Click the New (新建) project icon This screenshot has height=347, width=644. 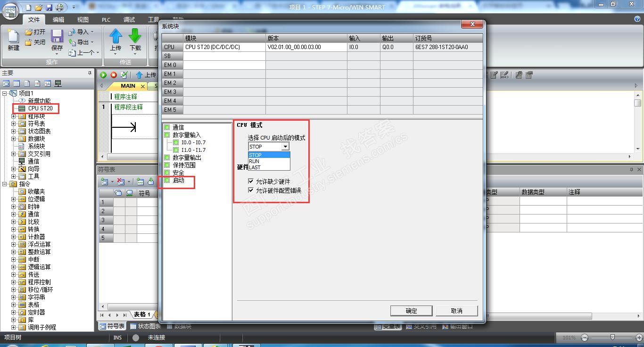coord(13,36)
